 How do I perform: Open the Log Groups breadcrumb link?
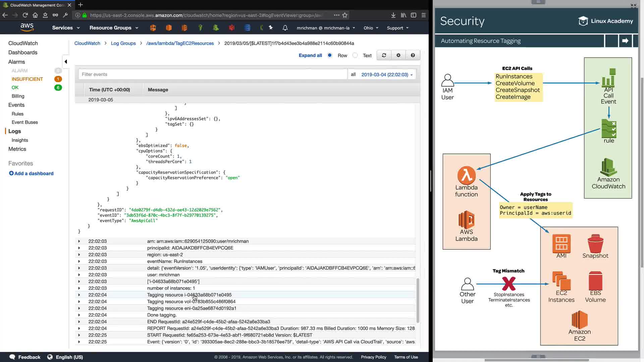[x=123, y=43]
